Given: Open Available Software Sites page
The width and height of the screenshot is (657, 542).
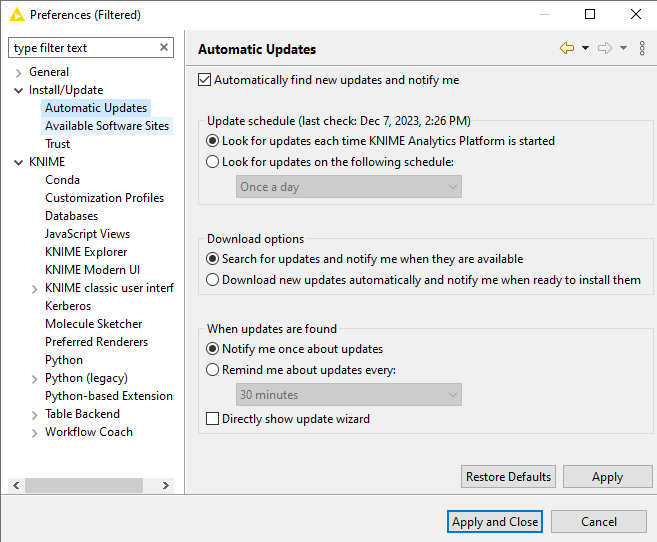Looking at the screenshot, I should click(x=107, y=126).
